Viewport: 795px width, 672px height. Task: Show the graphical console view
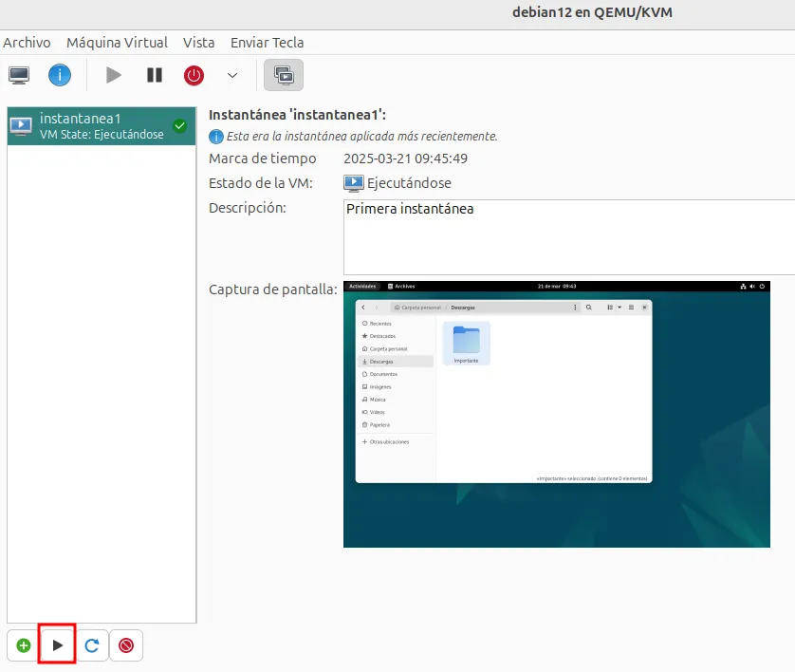[x=19, y=75]
